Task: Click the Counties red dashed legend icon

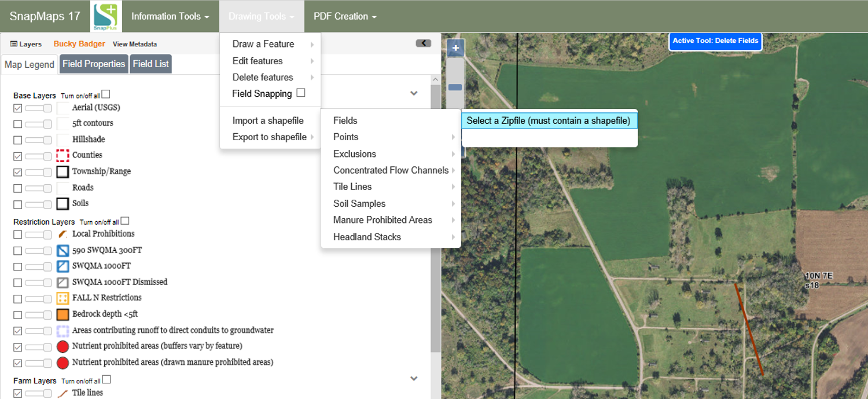Action: [62, 156]
